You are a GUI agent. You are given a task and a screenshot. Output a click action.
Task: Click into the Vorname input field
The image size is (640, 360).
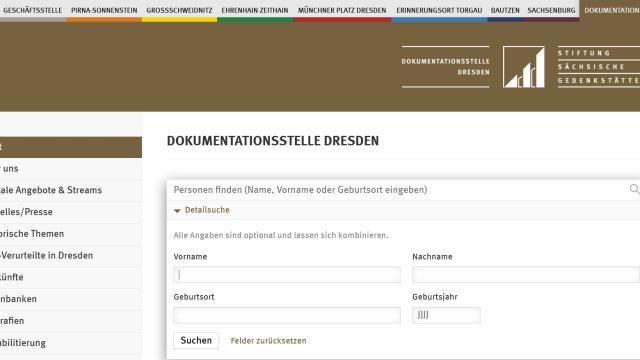[287, 275]
